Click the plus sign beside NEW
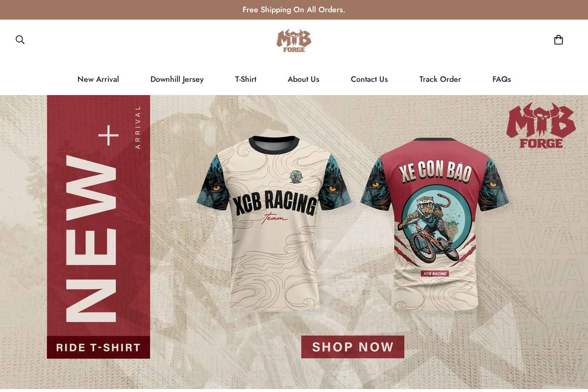Screen dimensions: 588x392 [x=108, y=135]
